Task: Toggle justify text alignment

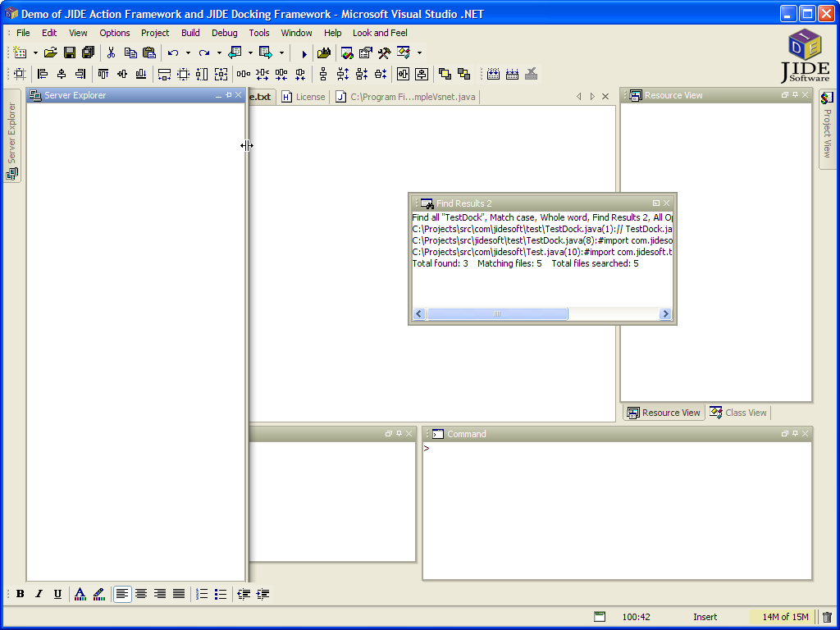Action: point(178,594)
